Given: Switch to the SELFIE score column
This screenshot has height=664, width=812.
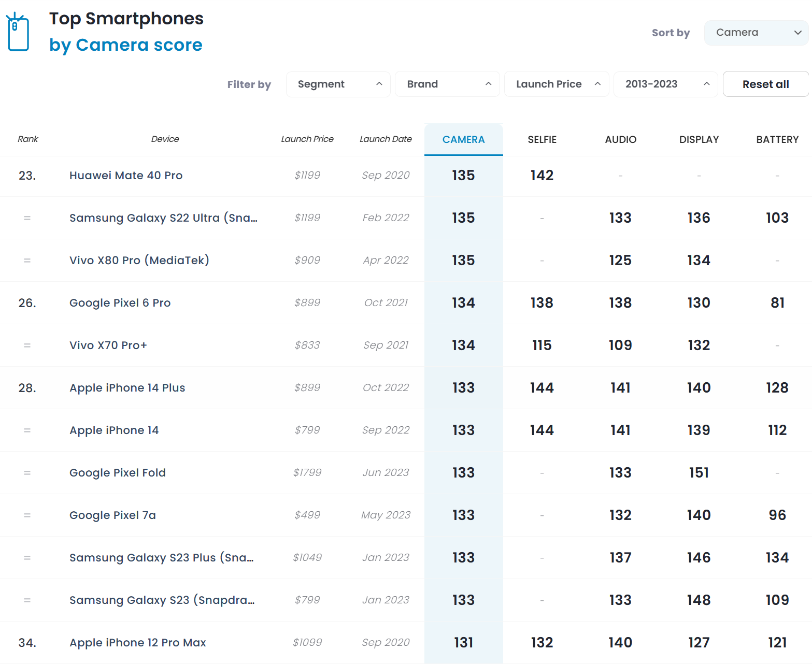Looking at the screenshot, I should click(x=542, y=139).
